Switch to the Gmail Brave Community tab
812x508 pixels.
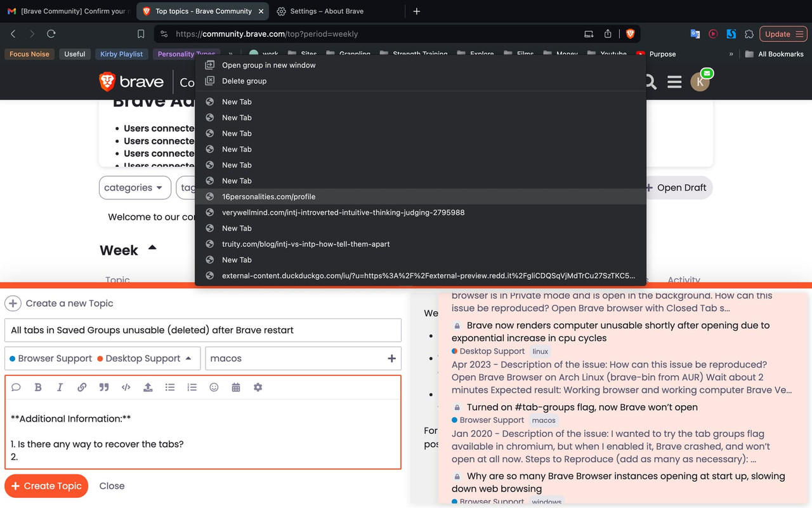pos(69,11)
